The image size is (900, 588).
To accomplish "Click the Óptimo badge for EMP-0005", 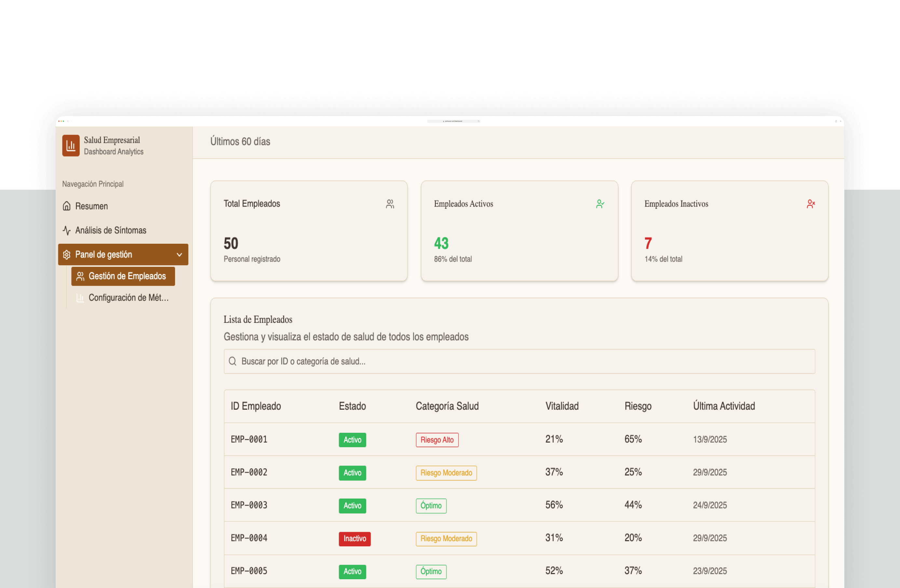I will pyautogui.click(x=431, y=571).
